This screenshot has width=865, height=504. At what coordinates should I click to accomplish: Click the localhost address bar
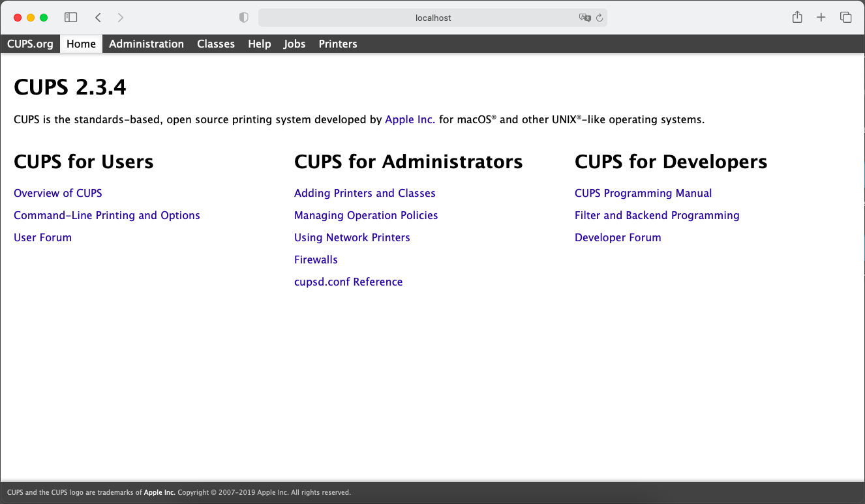[432, 18]
